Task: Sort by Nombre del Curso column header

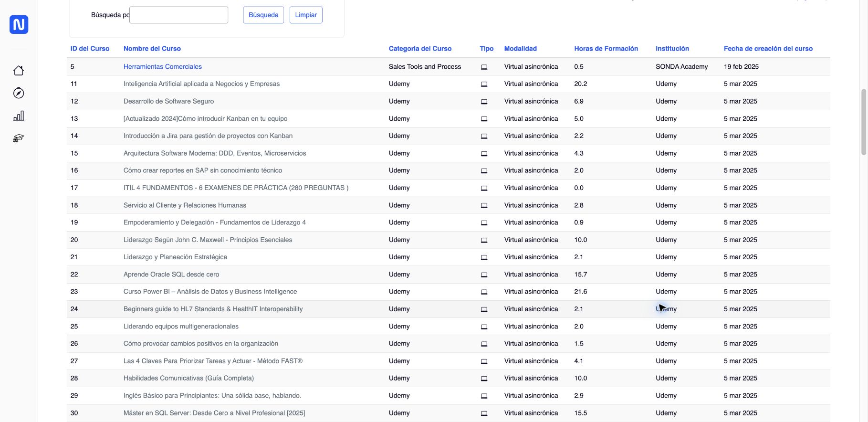Action: [152, 49]
